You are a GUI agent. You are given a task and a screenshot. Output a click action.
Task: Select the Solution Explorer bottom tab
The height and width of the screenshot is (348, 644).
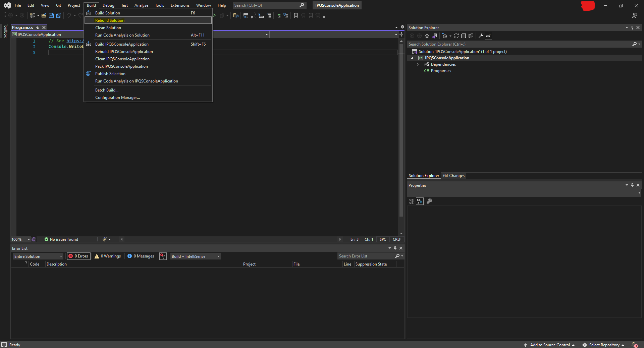pyautogui.click(x=424, y=176)
